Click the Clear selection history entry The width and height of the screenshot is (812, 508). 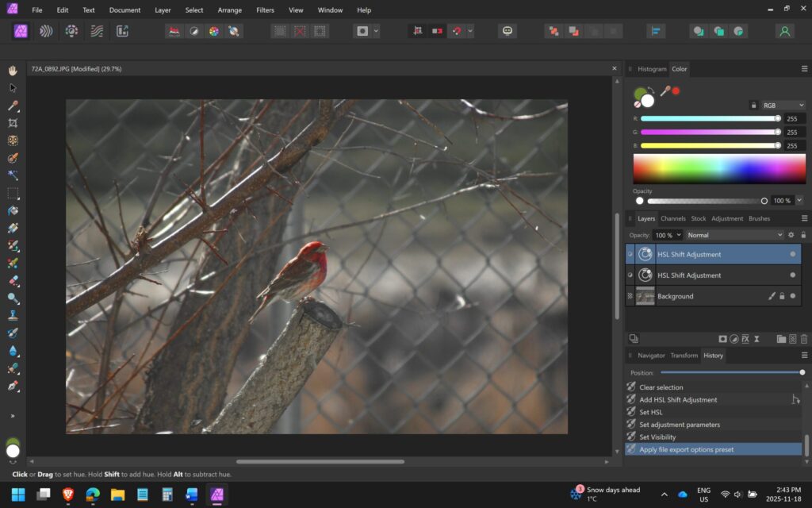coord(661,387)
